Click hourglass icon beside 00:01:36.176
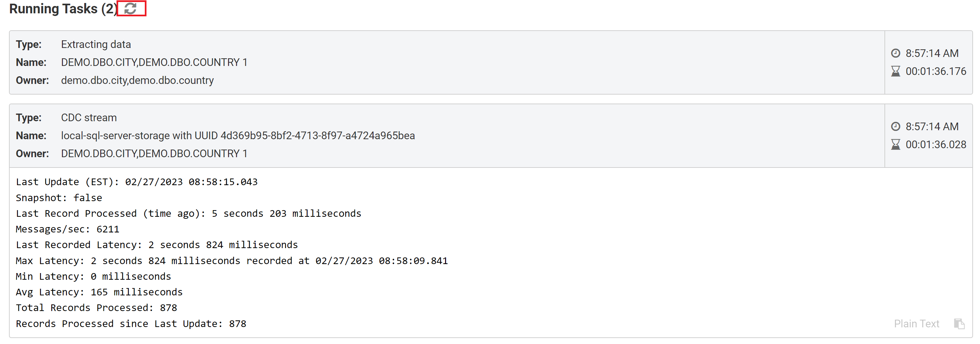This screenshot has width=980, height=344. [x=895, y=71]
